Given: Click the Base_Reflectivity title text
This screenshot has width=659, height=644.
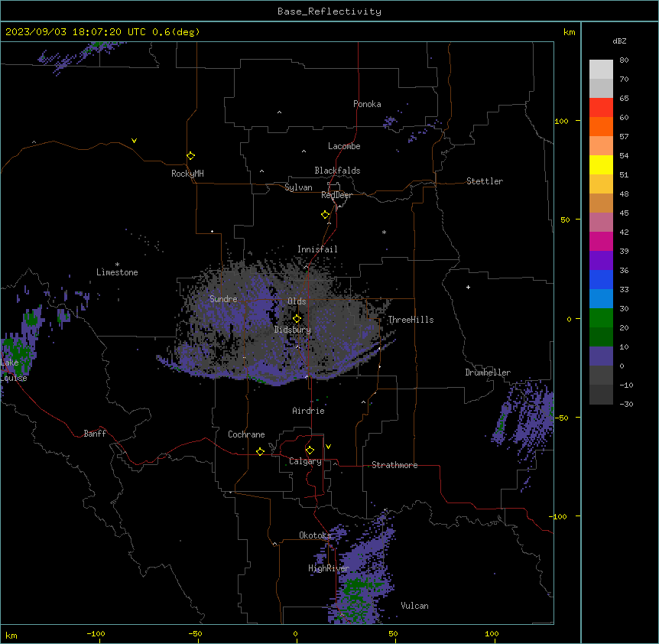Looking at the screenshot, I should 329,11.
